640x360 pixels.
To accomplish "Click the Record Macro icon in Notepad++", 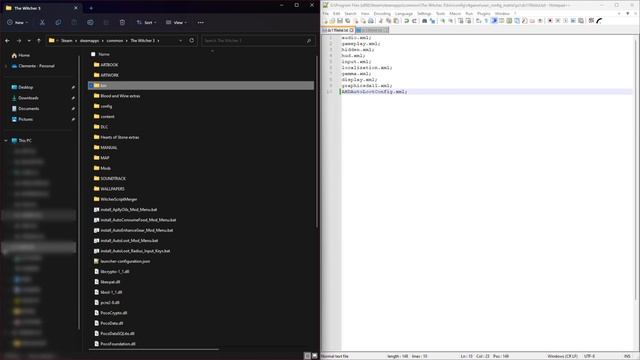I will (550, 21).
